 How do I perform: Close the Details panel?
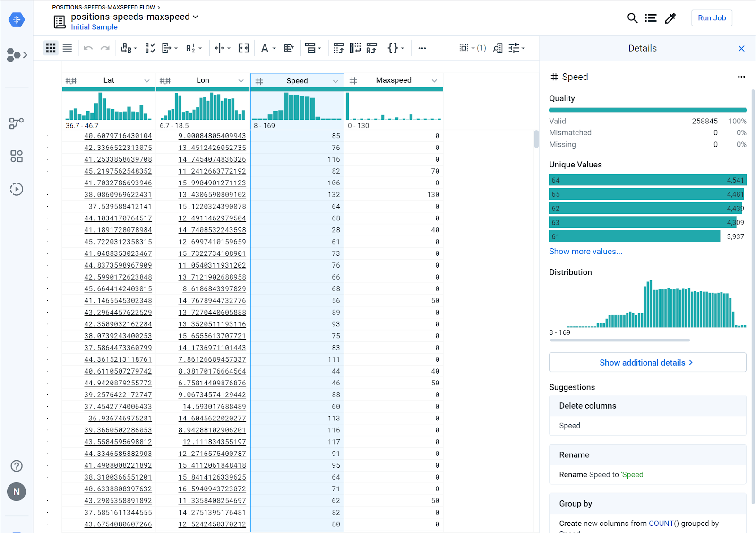pyautogui.click(x=741, y=49)
